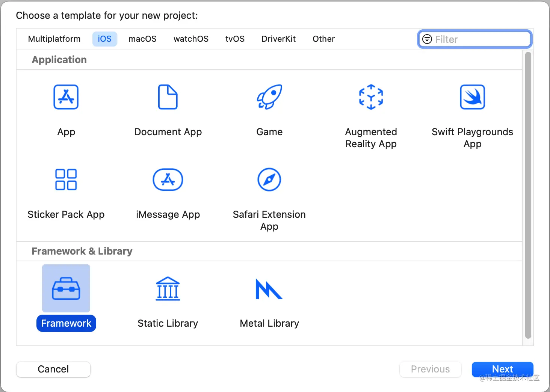This screenshot has height=392, width=550.
Task: Click the "Static Library" label
Action: (x=168, y=323)
